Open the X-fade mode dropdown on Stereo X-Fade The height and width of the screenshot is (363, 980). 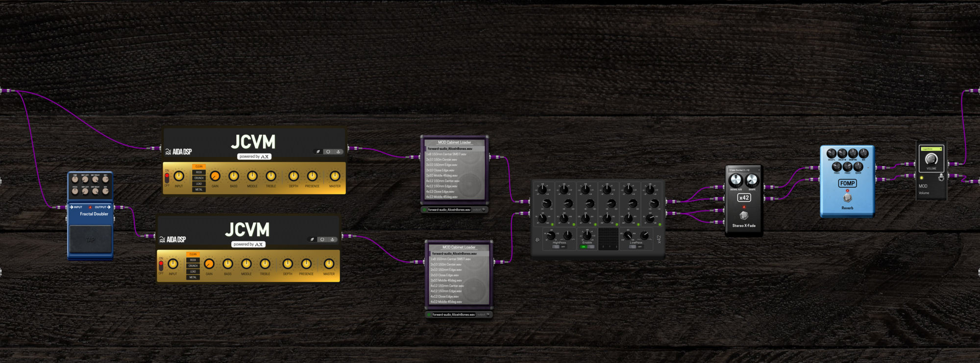[x=744, y=170]
